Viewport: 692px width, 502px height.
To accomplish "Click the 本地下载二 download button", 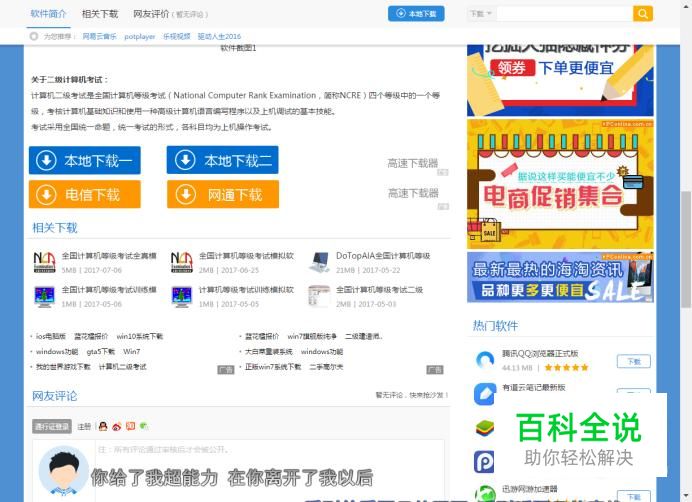I will coord(222,160).
